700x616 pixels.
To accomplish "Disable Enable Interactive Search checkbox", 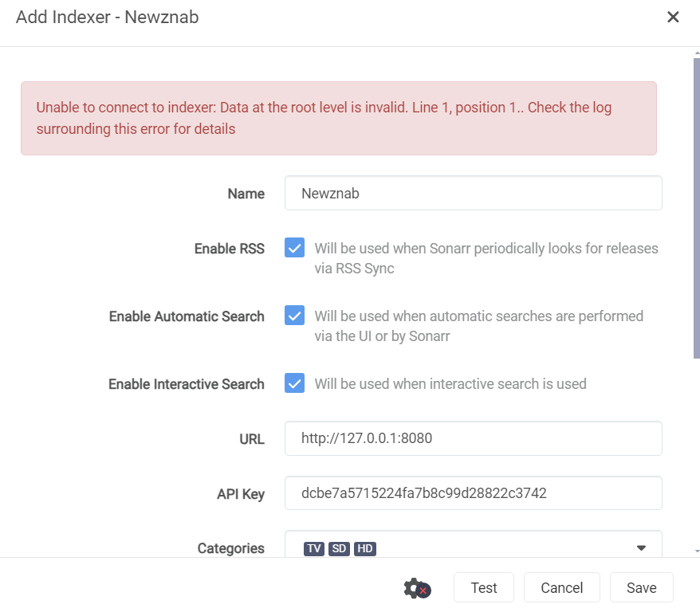I will [295, 383].
